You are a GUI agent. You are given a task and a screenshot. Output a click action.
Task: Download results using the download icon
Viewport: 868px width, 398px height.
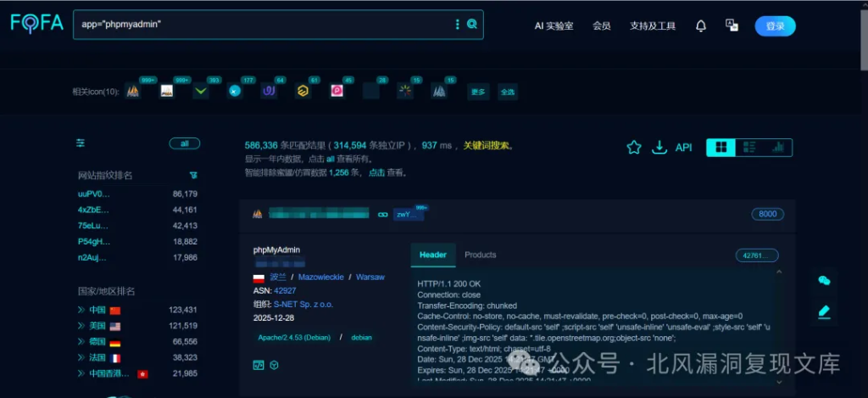click(659, 148)
